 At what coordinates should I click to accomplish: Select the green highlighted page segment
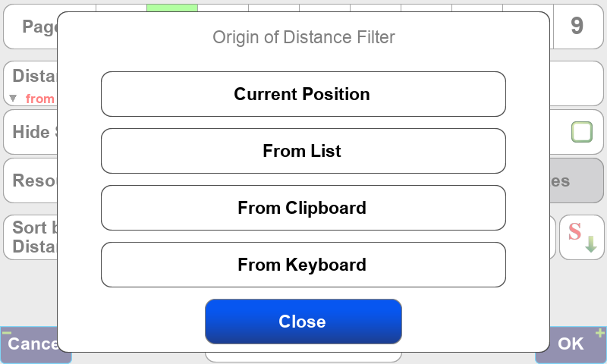[171, 6]
